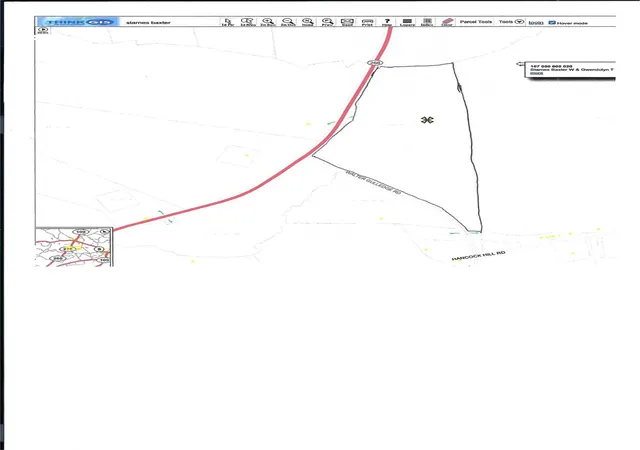Activate the zoom-out magnifier tool

[288, 22]
